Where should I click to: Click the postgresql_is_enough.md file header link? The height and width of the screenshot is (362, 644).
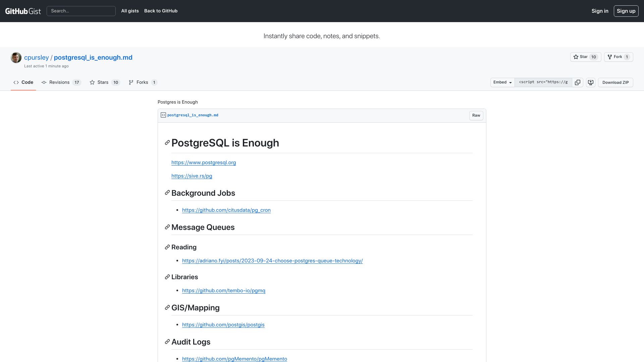tap(193, 115)
